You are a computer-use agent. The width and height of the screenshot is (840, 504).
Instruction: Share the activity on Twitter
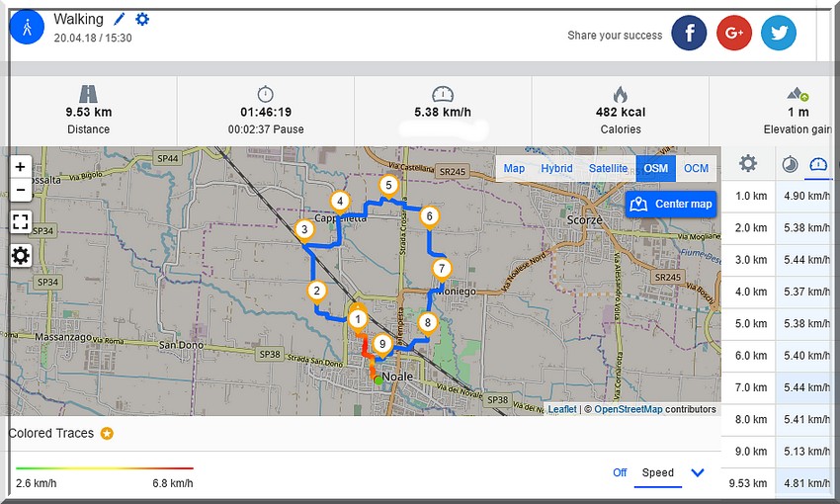pyautogui.click(x=779, y=34)
